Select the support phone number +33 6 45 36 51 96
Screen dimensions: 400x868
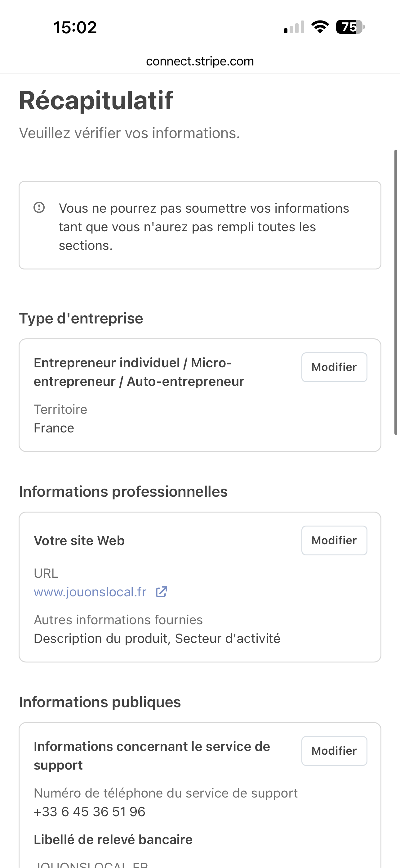tap(90, 812)
